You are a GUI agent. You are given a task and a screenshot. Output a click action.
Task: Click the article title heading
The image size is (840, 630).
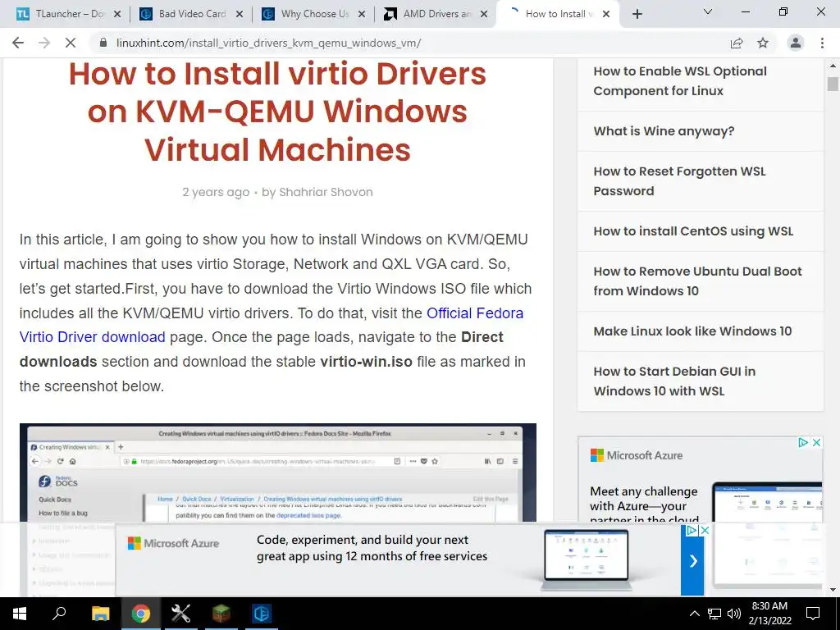tap(277, 112)
